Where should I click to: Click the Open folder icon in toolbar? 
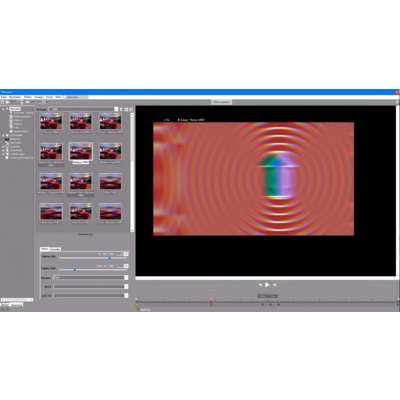(7, 102)
